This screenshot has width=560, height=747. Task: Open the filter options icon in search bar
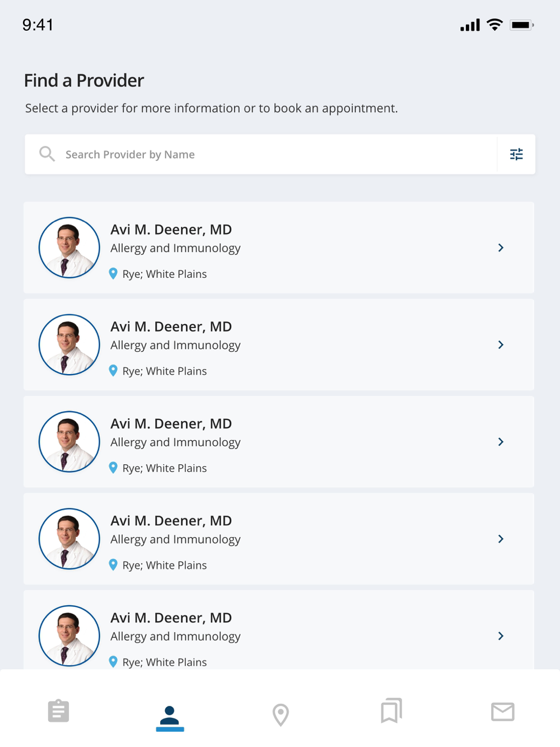pyautogui.click(x=516, y=154)
